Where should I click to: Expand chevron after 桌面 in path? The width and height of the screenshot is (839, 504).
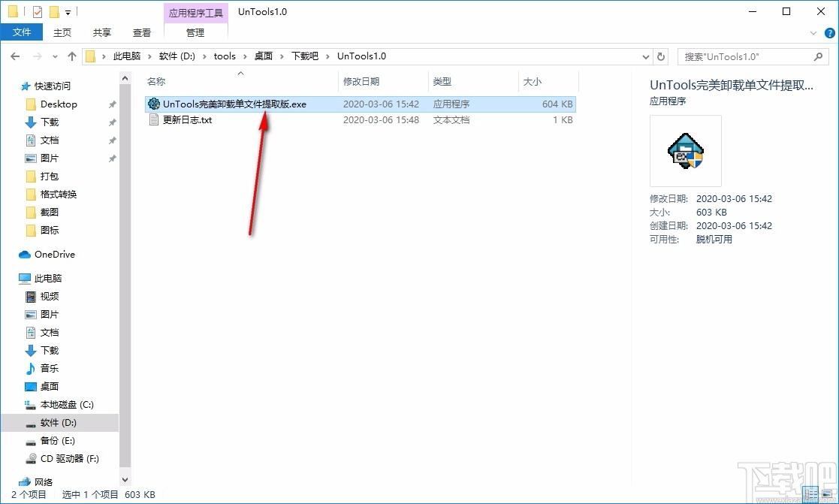click(x=282, y=56)
